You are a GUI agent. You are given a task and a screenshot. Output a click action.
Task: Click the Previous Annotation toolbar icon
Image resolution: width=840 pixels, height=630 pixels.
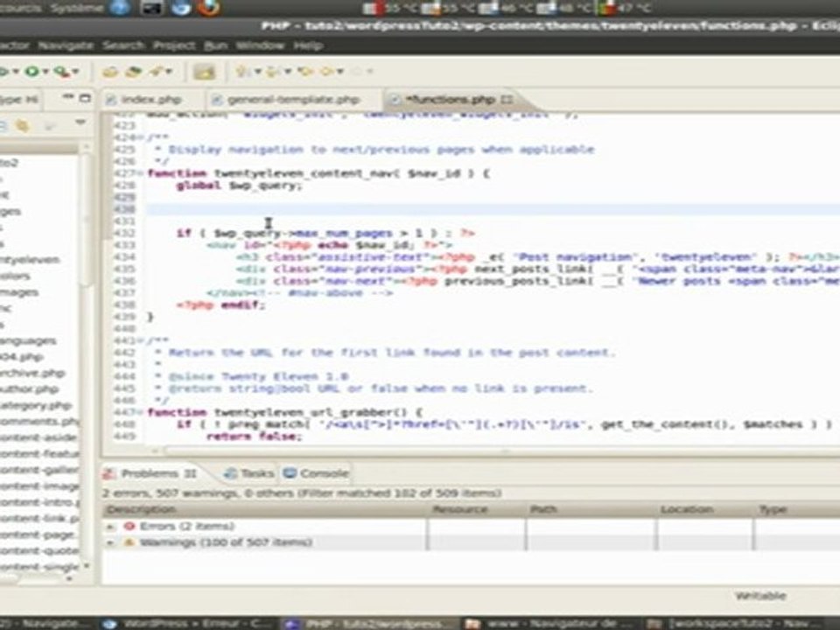point(274,71)
